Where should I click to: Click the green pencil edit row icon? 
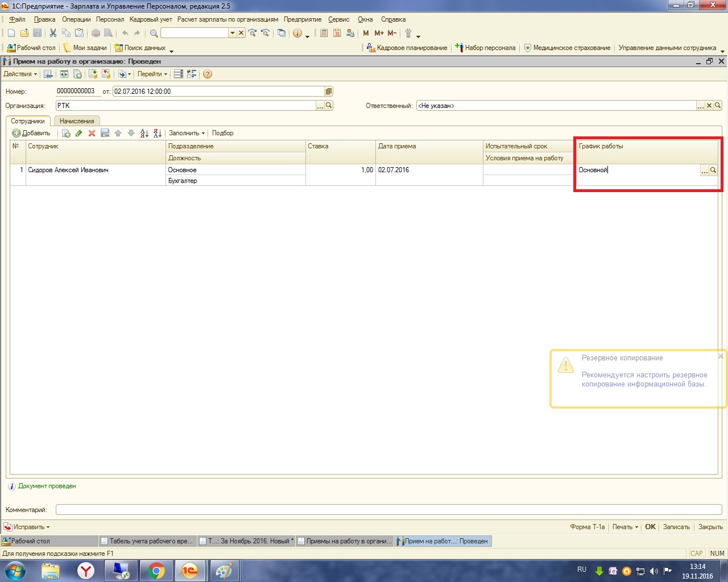78,133
